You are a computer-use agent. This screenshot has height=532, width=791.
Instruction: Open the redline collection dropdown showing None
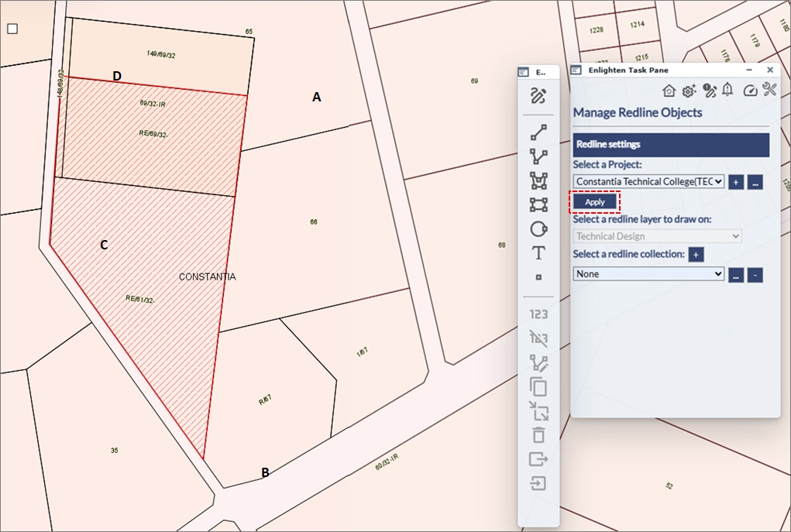(648, 274)
